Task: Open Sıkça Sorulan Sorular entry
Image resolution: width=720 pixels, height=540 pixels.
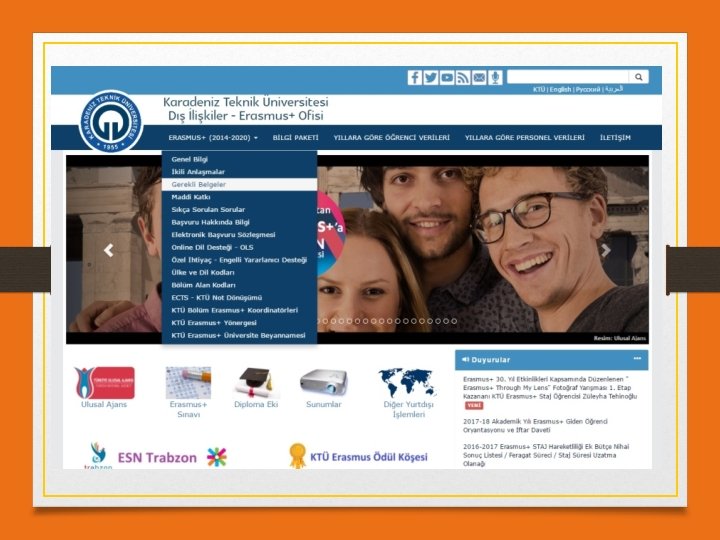Action: (x=239, y=209)
